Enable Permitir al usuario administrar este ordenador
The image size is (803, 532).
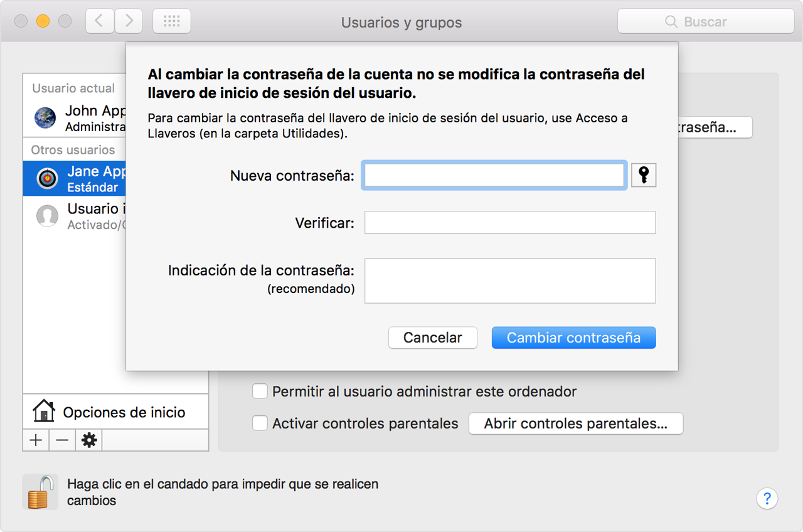(260, 391)
